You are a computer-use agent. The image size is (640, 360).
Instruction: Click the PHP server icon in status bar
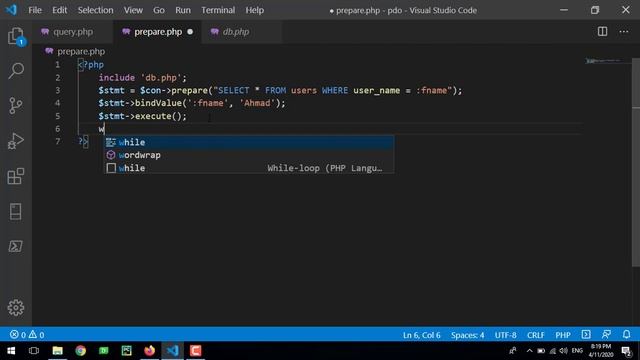586,335
